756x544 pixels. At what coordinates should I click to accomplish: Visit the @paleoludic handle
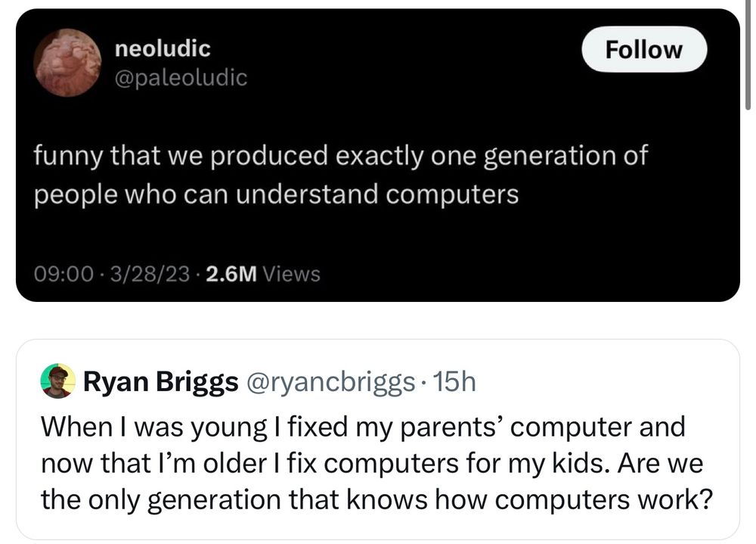pos(181,77)
